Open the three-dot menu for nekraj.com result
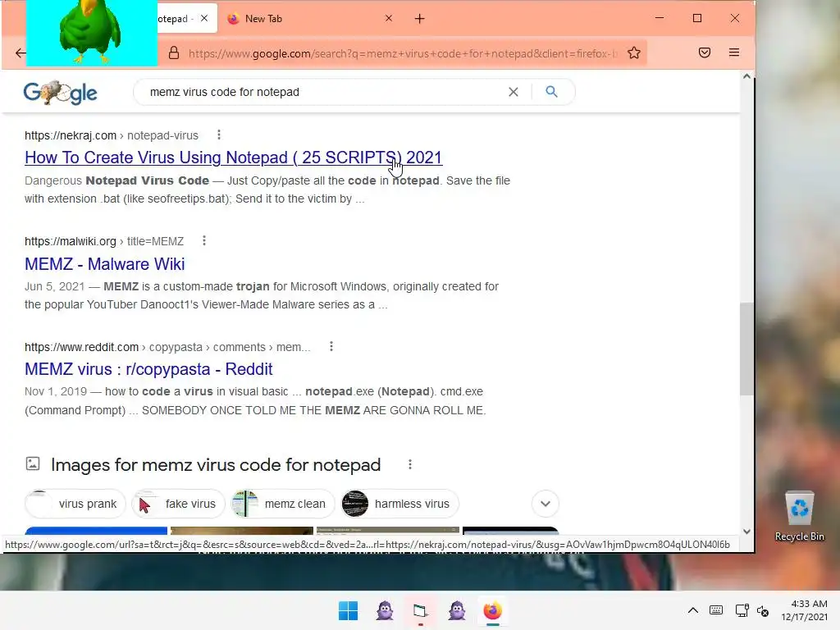840x630 pixels. tap(218, 135)
